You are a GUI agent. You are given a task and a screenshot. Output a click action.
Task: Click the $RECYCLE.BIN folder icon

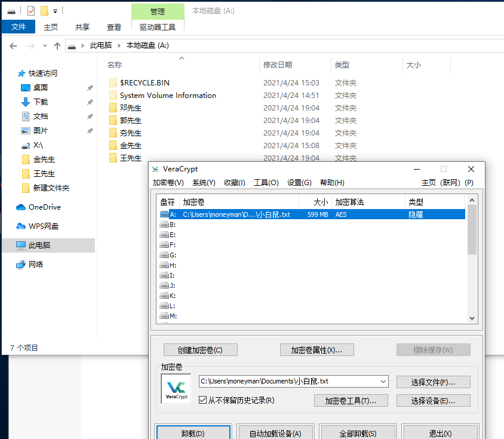tap(113, 83)
